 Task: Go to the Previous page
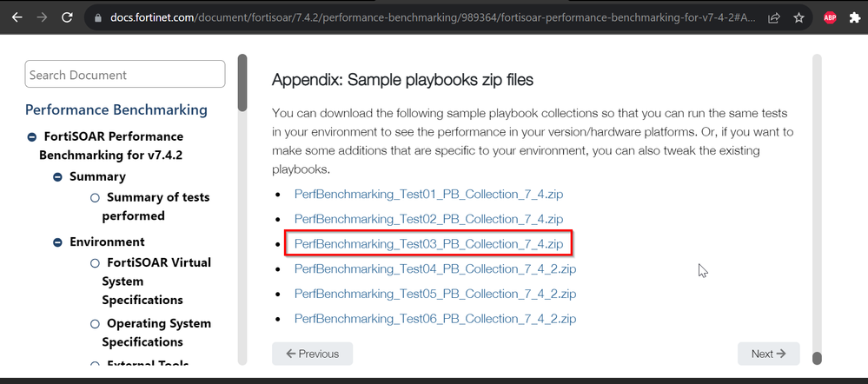coord(312,354)
